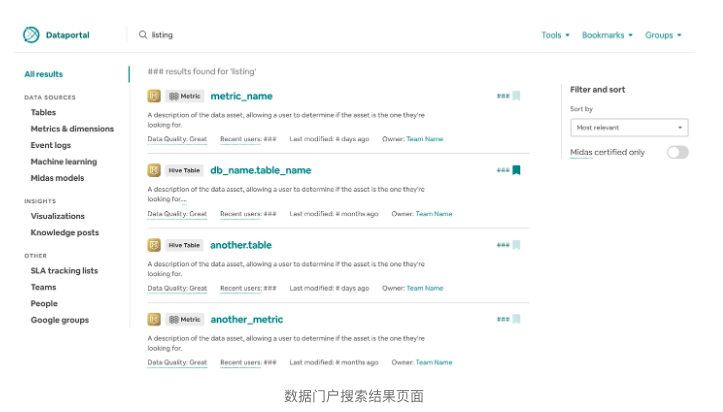Click the Hive Table tag on db_name.table_name
The image size is (723, 412).
pos(184,170)
